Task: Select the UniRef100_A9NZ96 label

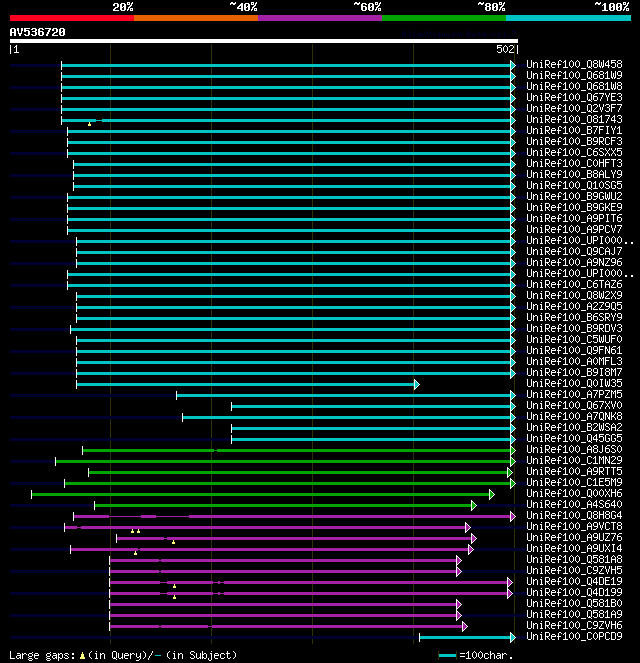Action: [574, 262]
